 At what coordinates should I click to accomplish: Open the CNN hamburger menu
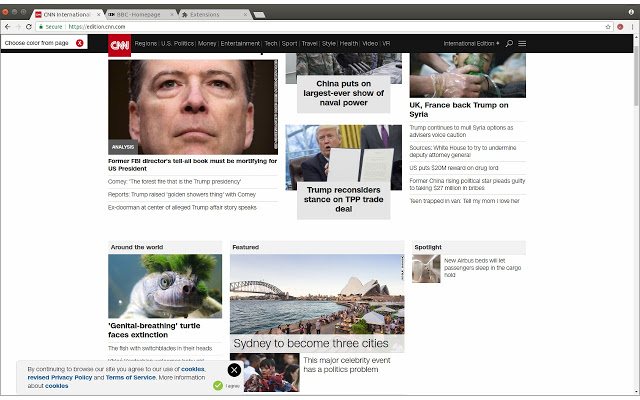pos(522,44)
